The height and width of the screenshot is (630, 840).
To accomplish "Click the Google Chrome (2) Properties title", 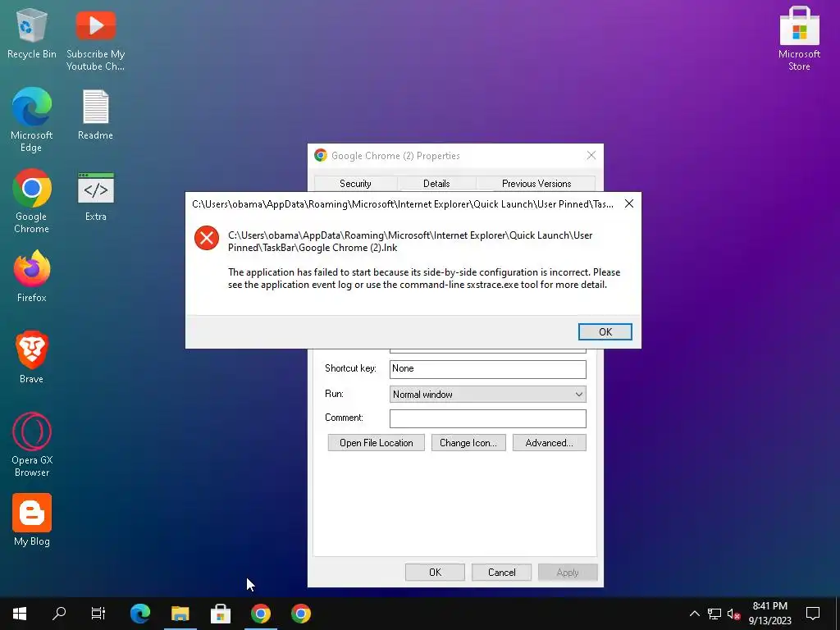I will (395, 155).
